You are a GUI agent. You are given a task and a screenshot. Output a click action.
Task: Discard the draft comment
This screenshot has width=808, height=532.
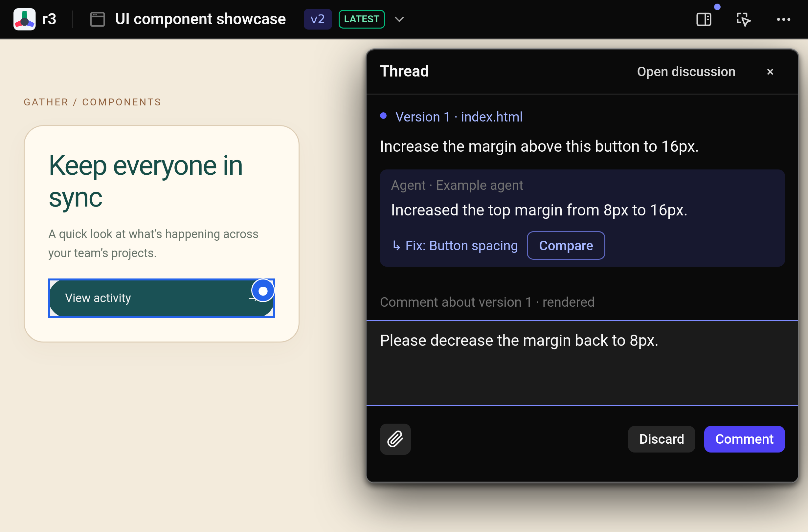[x=661, y=439]
